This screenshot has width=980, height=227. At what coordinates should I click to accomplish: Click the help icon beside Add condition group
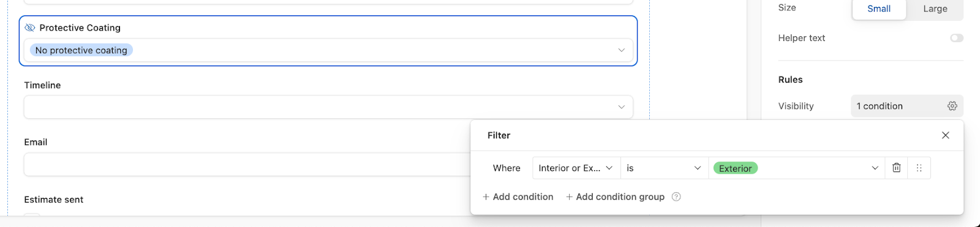(x=676, y=196)
